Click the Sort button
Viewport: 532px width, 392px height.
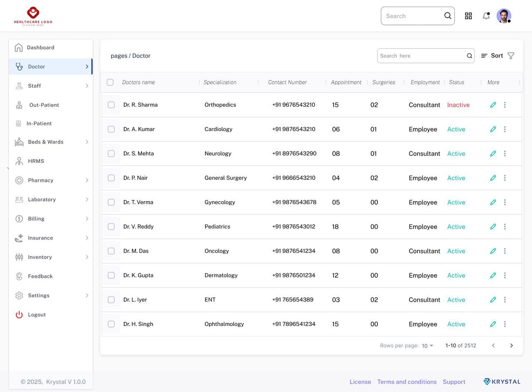(492, 56)
